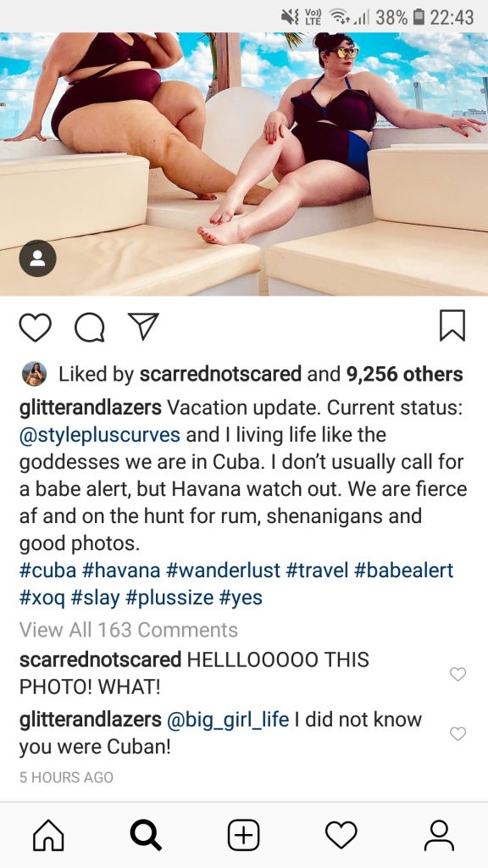488x868 pixels.
Task: Tap the post photo of two women
Action: [244, 164]
